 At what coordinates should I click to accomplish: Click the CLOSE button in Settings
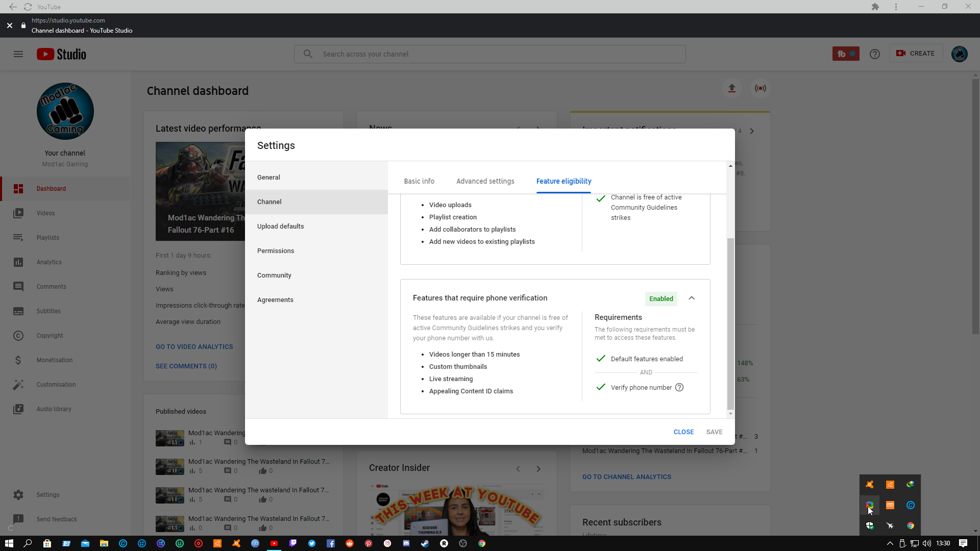[x=683, y=432]
